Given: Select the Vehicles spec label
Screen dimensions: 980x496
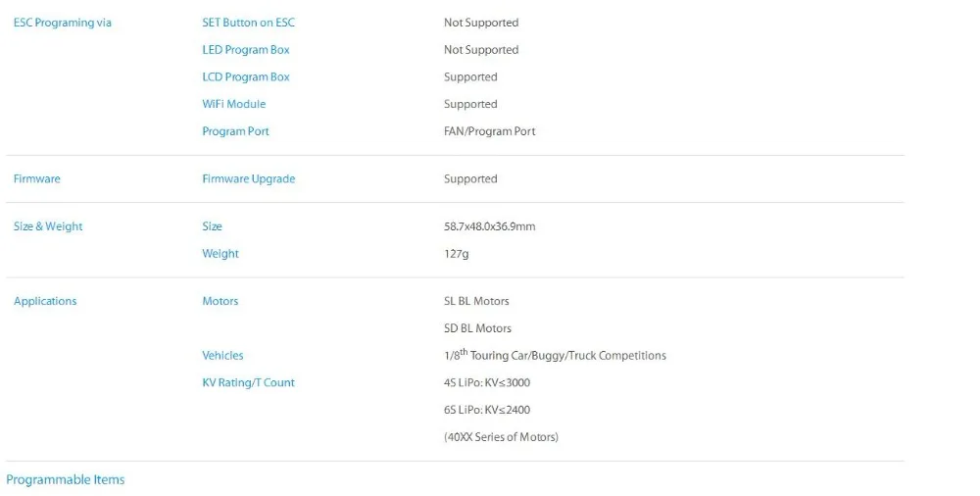Looking at the screenshot, I should [x=222, y=355].
